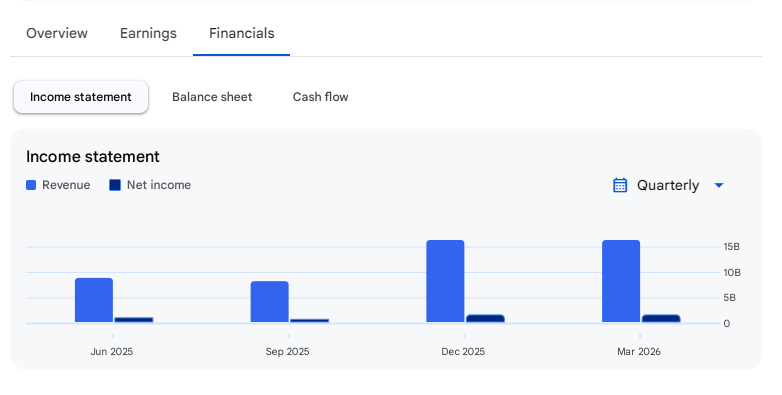
Task: Select the Mar 2026 net income bar
Action: pyautogui.click(x=661, y=318)
